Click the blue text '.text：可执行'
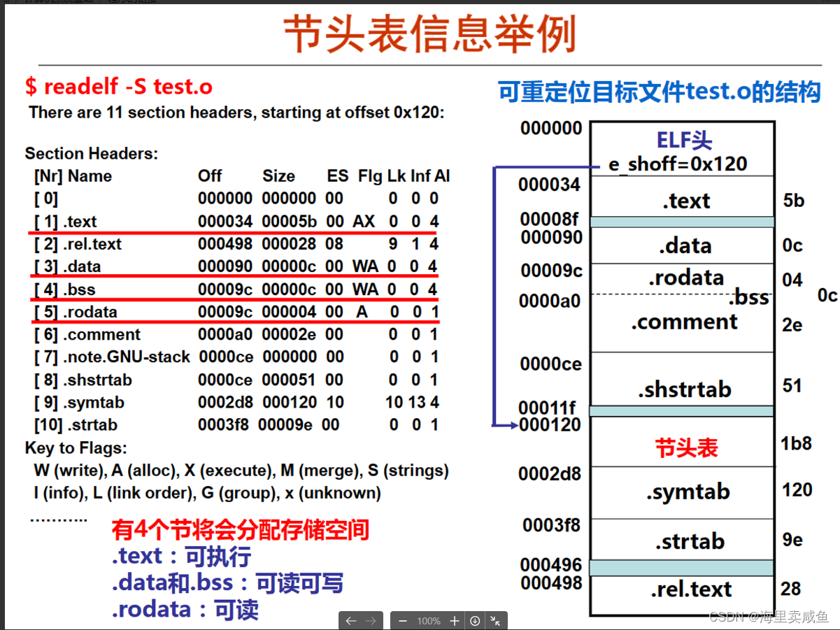Viewport: 840px width, 630px height. pyautogui.click(x=181, y=557)
